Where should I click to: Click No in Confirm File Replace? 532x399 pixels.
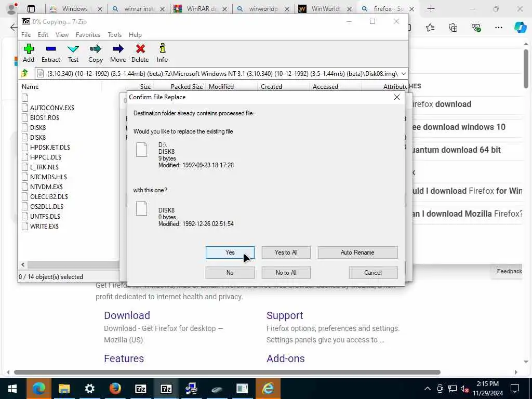coord(230,273)
